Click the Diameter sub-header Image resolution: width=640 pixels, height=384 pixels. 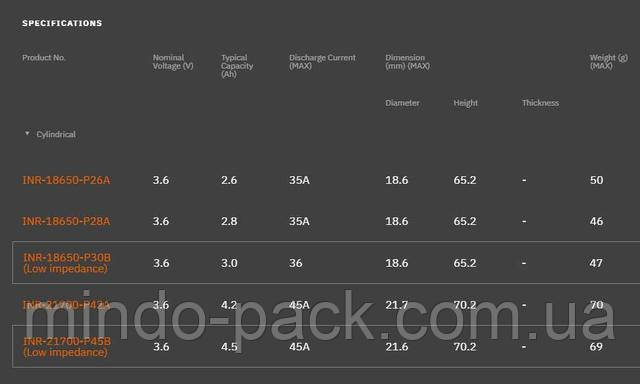(402, 103)
